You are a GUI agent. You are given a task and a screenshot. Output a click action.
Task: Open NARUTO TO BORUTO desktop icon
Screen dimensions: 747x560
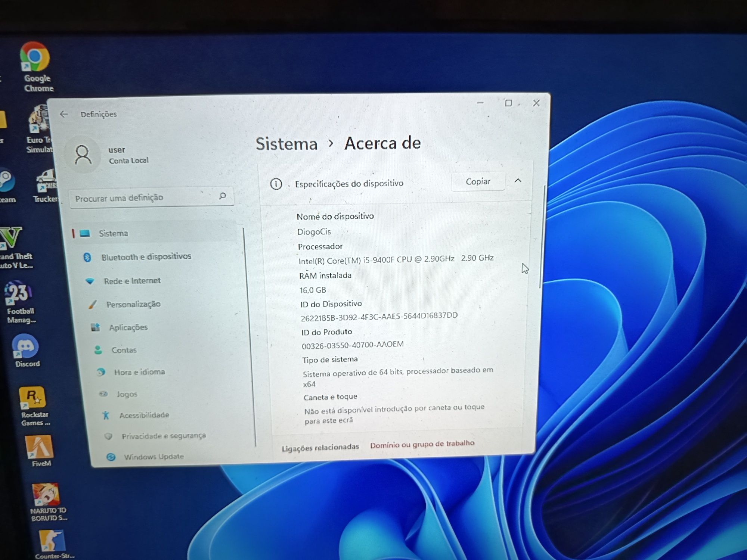point(47,502)
